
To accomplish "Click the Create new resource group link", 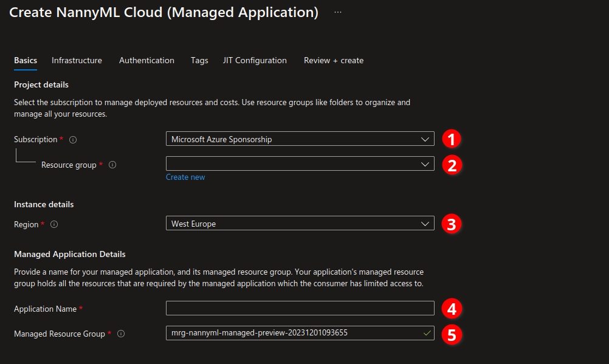I will [x=185, y=177].
